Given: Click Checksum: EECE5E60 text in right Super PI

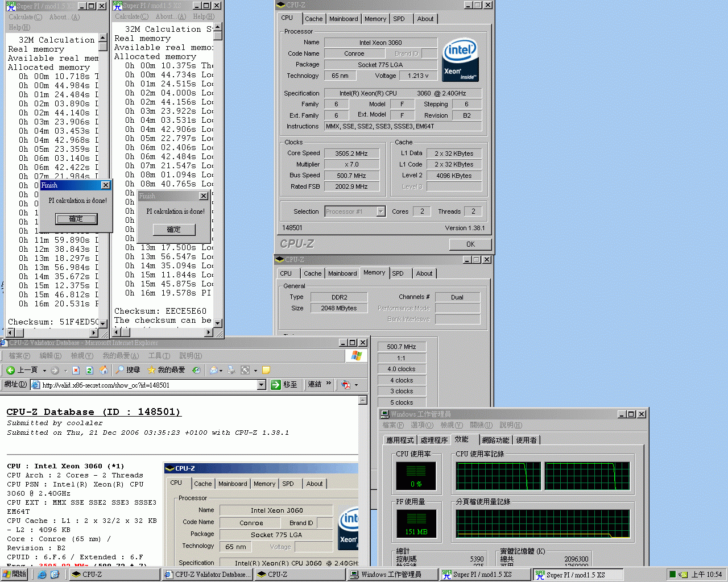Looking at the screenshot, I should (x=160, y=311).
